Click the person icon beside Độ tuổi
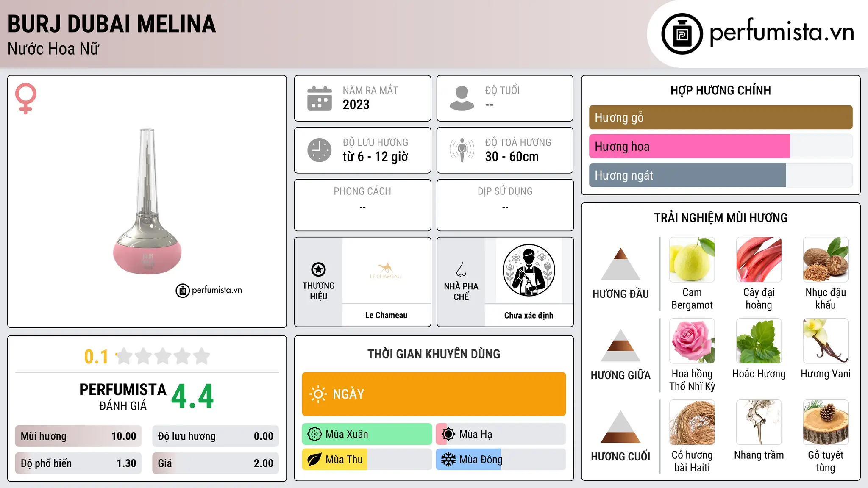This screenshot has height=488, width=868. [x=462, y=98]
